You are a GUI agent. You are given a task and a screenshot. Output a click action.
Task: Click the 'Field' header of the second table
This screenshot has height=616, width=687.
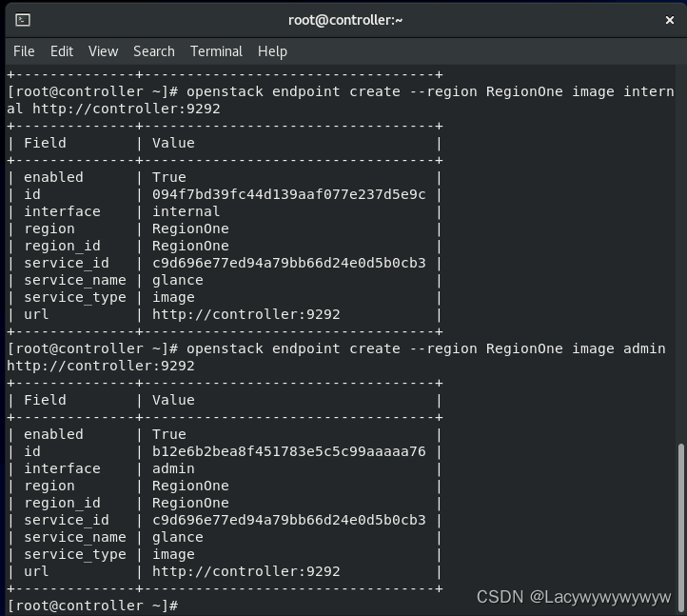[x=45, y=400]
